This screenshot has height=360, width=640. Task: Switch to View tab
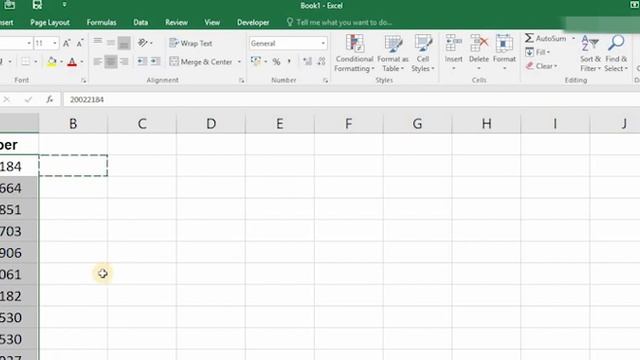212,22
